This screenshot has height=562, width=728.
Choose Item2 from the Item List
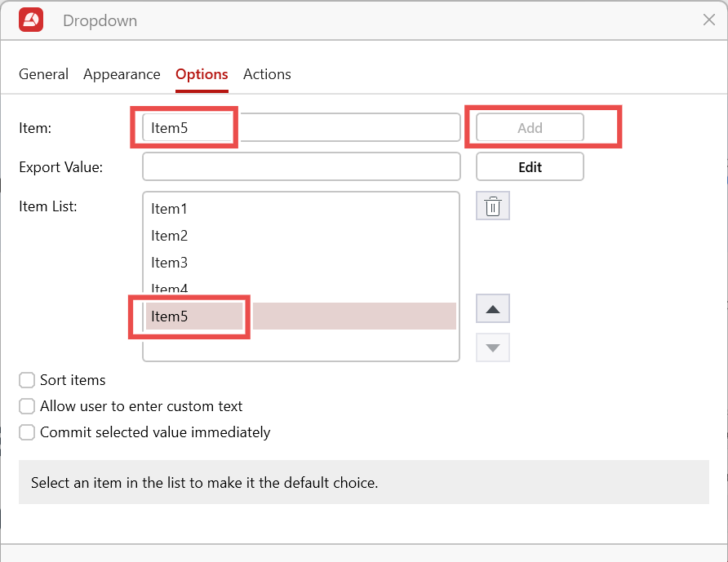[170, 236]
